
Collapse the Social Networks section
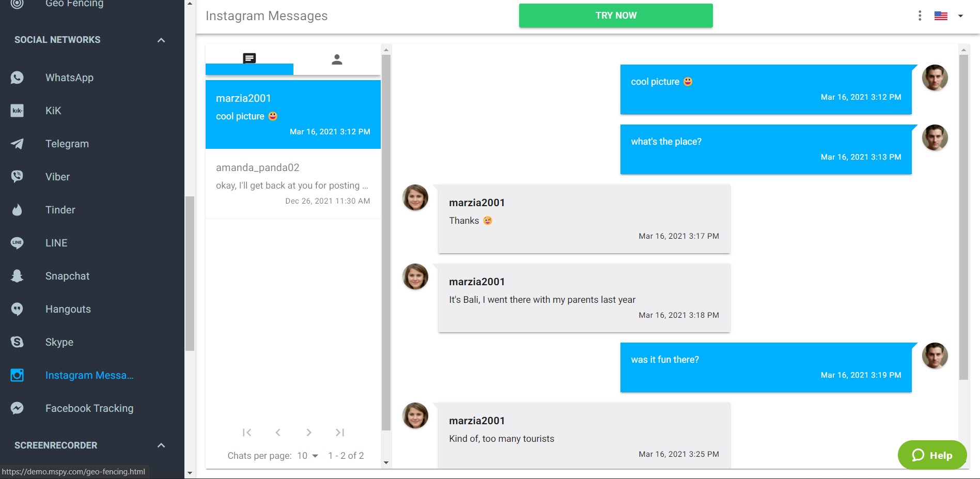[x=161, y=40]
